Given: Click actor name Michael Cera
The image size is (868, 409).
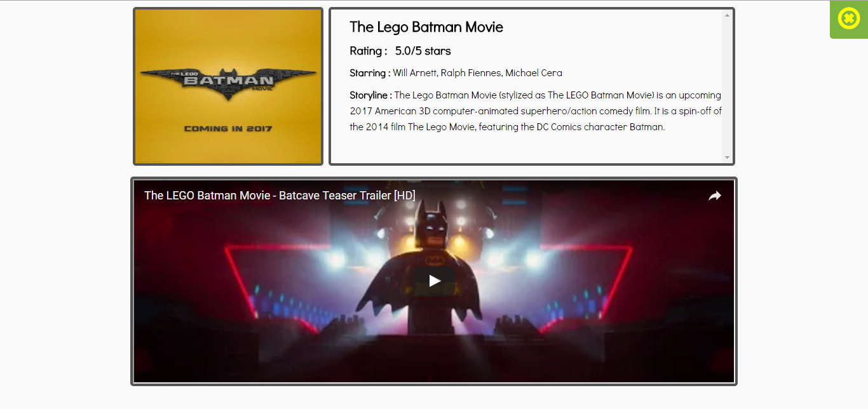Looking at the screenshot, I should pyautogui.click(x=534, y=73).
